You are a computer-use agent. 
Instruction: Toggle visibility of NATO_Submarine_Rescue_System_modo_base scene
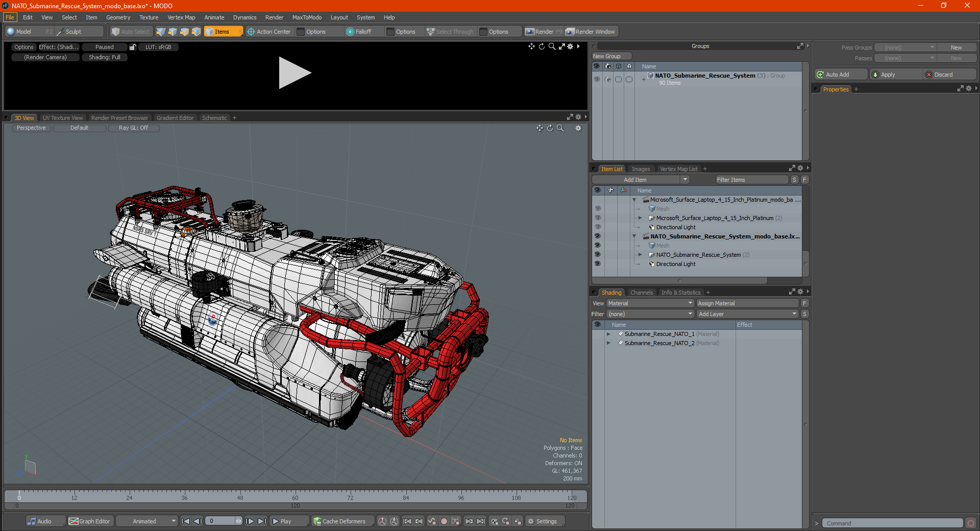point(597,236)
